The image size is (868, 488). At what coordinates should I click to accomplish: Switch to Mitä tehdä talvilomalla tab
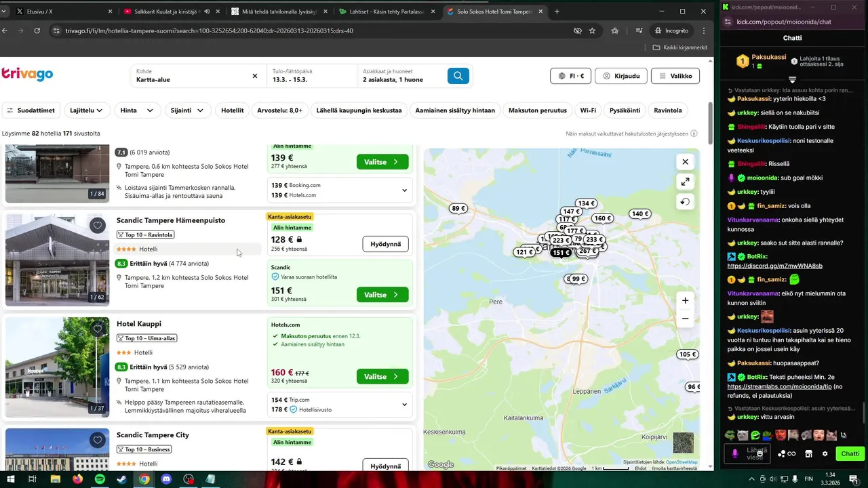point(279,12)
